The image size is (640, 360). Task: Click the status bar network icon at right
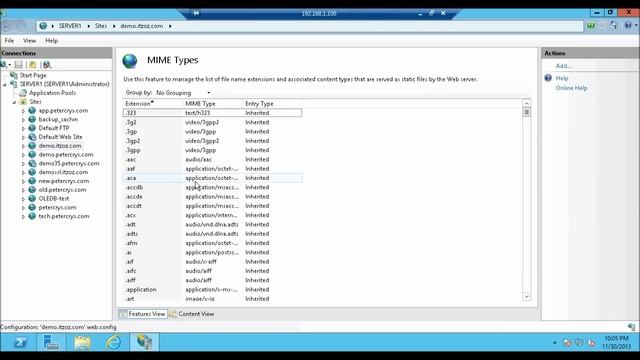pos(631,327)
